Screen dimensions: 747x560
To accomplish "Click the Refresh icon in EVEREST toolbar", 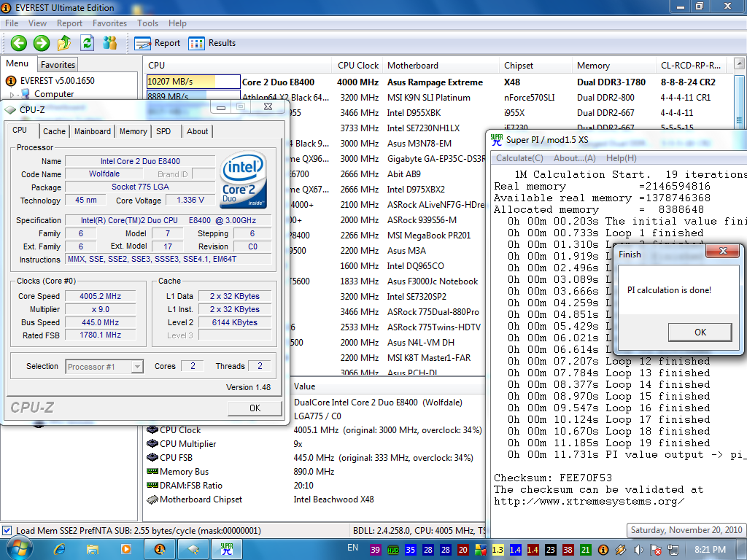I will point(88,43).
